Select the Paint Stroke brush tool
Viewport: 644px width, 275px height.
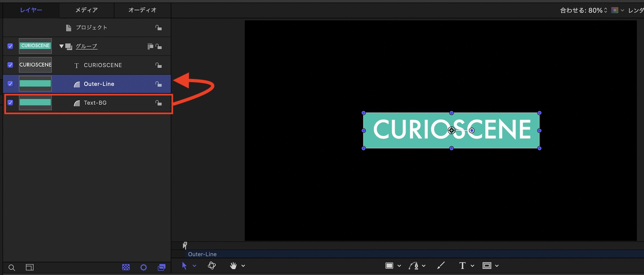(x=441, y=265)
